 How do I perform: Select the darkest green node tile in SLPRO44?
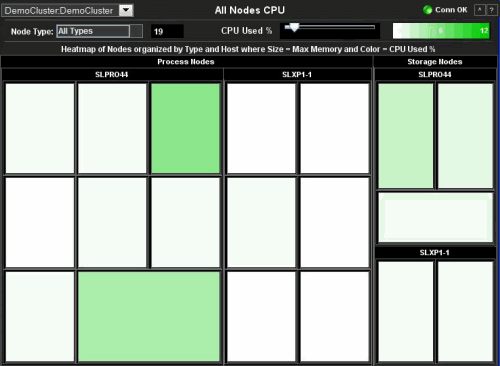[186, 128]
